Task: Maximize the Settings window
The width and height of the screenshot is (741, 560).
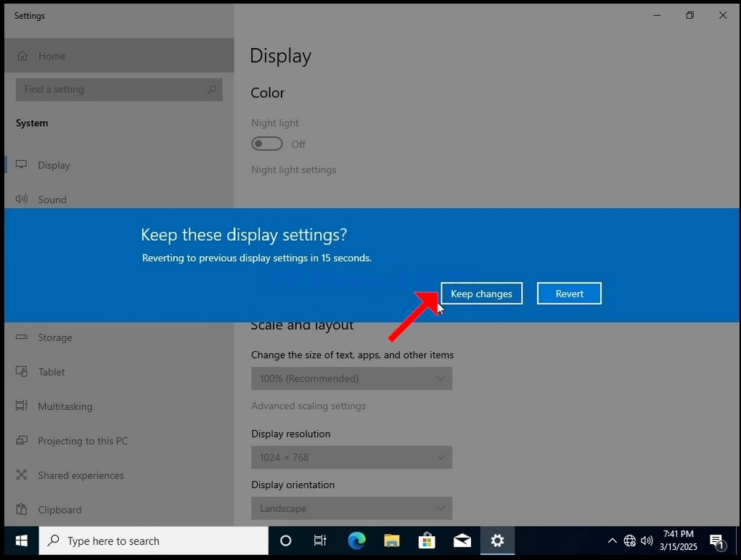Action: click(690, 15)
